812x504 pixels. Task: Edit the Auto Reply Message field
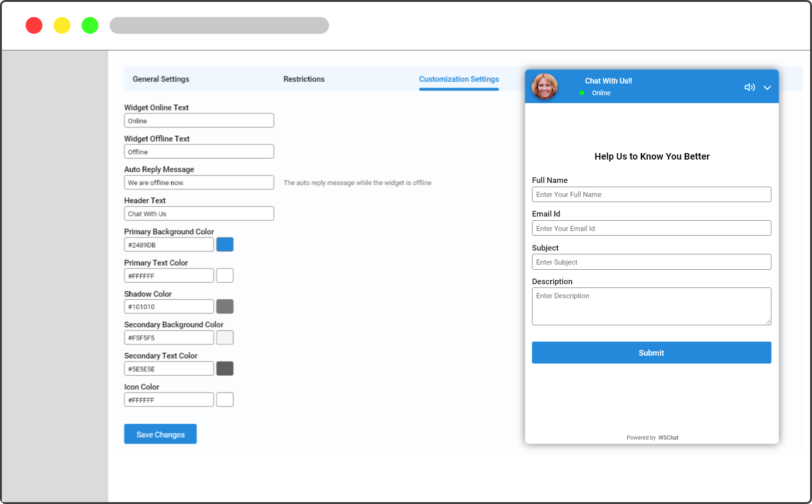point(199,182)
